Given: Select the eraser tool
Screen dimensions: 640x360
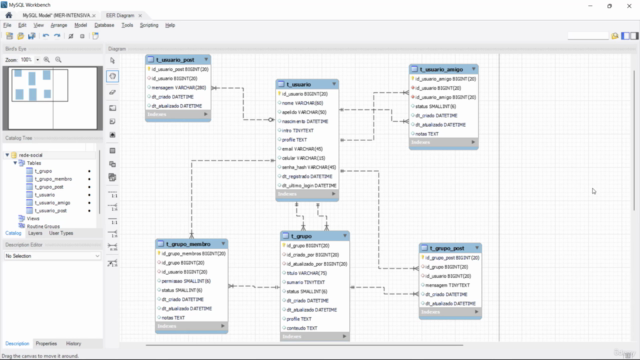Looking at the screenshot, I should pyautogui.click(x=113, y=92).
